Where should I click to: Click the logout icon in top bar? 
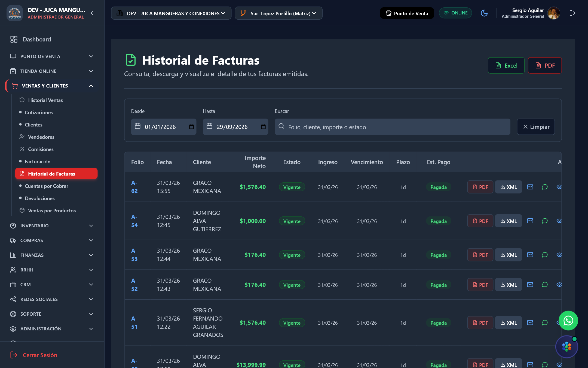(x=572, y=13)
